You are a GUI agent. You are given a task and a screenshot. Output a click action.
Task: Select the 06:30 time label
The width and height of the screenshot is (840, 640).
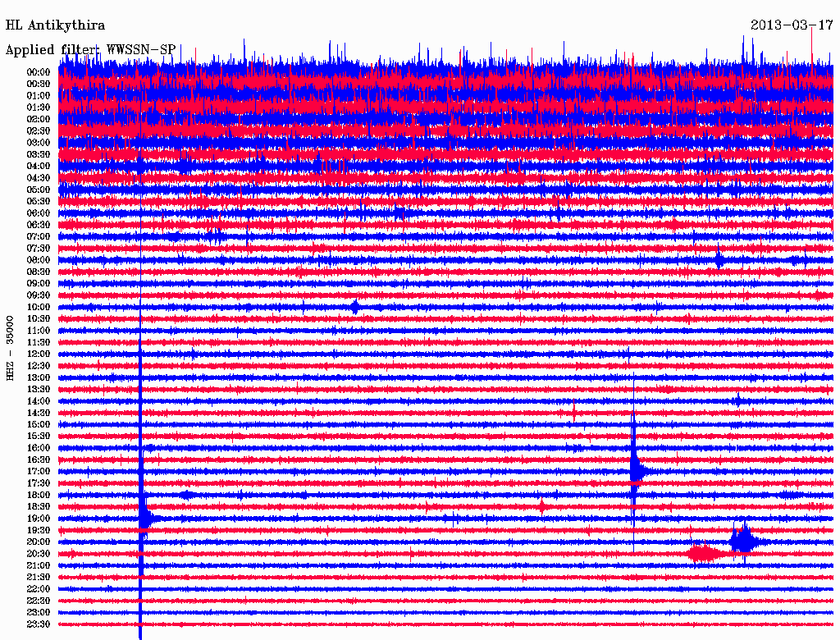tap(39, 225)
